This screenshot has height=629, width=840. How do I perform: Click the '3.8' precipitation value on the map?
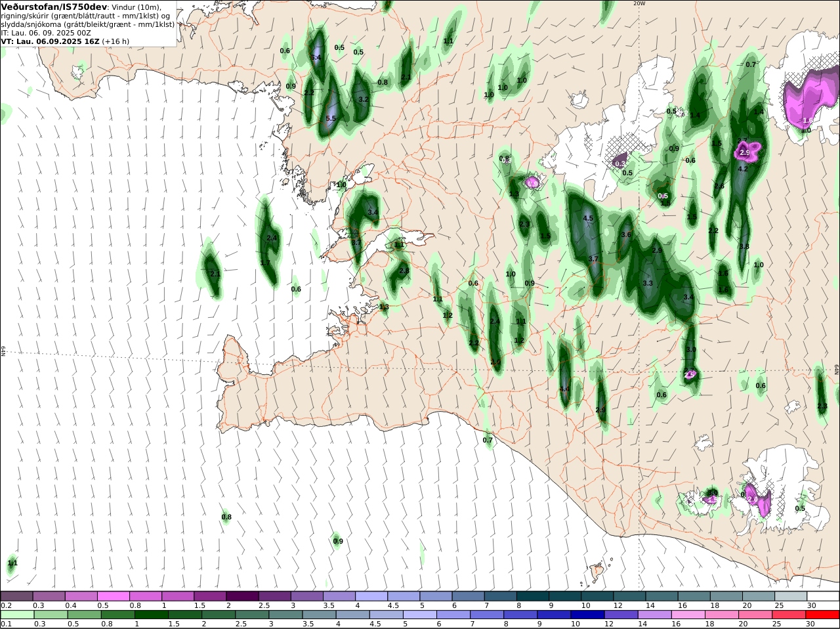744,247
